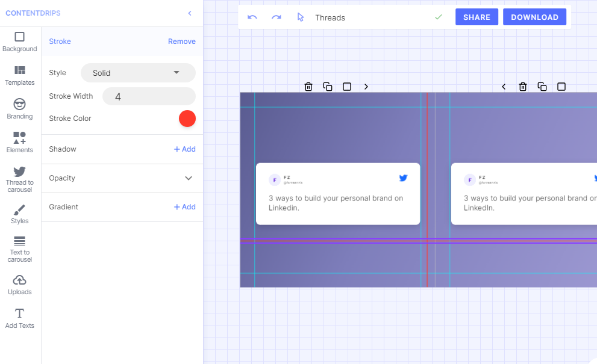Click Remove to delete the stroke
597x364 pixels.
[181, 42]
